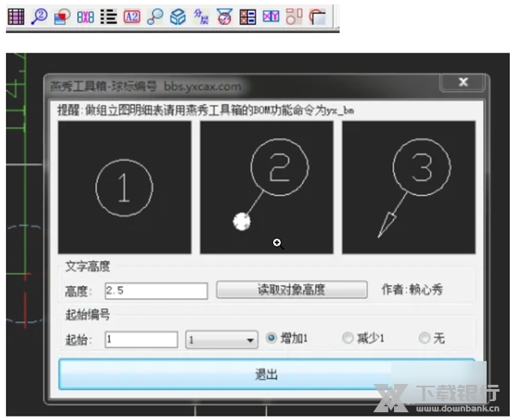
Task: Click the purple table grid toolbar icon
Action: point(16,16)
